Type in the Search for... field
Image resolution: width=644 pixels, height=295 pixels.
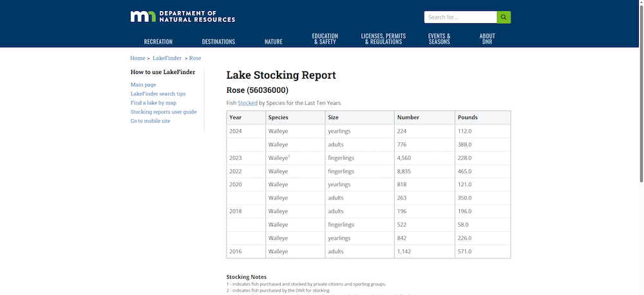pos(460,17)
